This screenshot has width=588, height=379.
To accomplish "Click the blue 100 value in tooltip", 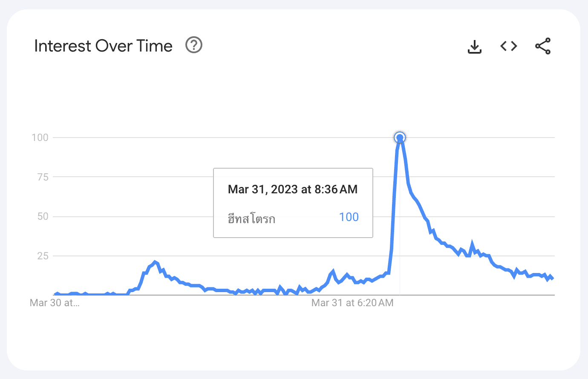I will pos(349,217).
